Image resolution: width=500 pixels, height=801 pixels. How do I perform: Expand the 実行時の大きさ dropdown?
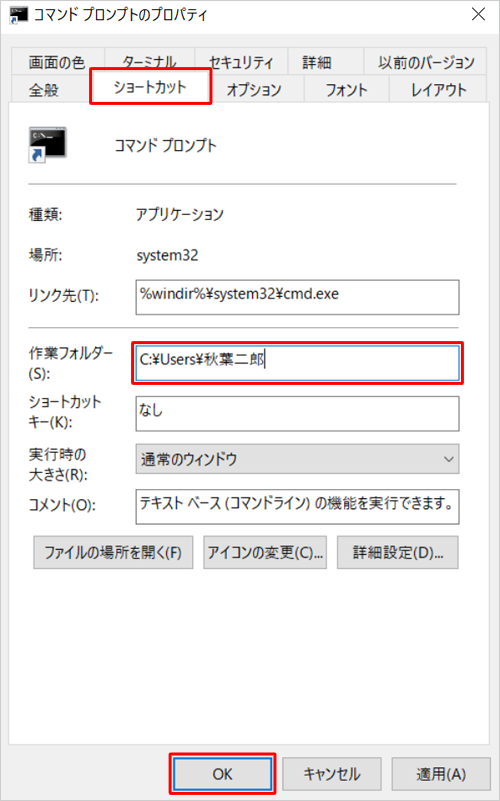pyautogui.click(x=297, y=459)
